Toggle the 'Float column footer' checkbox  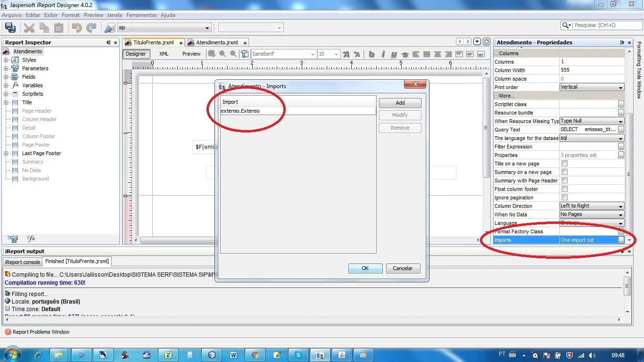[x=564, y=189]
